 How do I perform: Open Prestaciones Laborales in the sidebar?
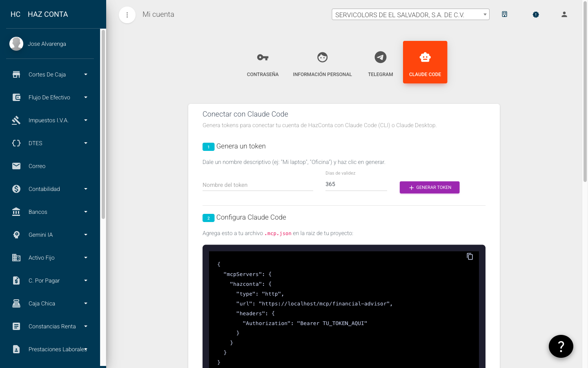pyautogui.click(x=50, y=349)
